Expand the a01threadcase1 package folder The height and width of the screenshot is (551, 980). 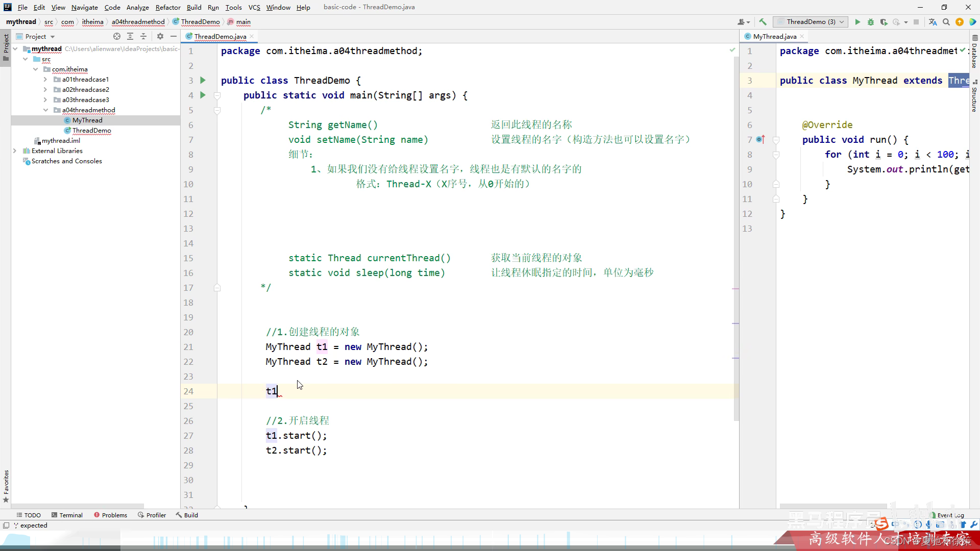tap(45, 80)
